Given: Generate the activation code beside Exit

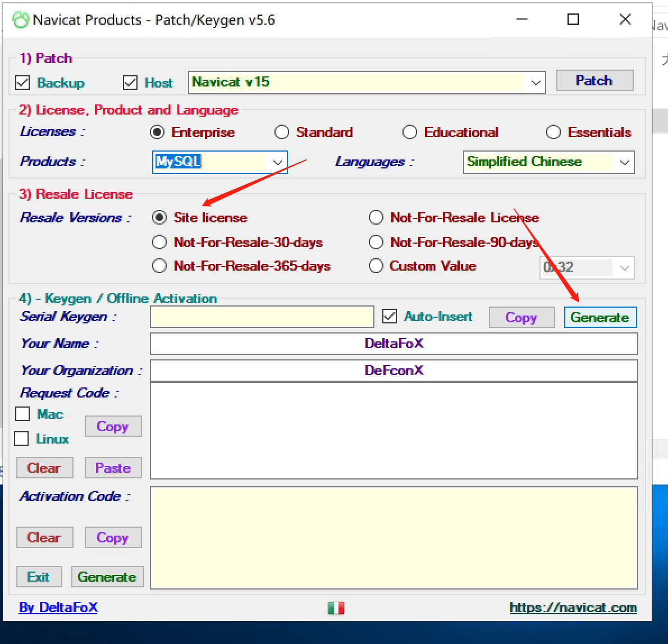Looking at the screenshot, I should (x=107, y=577).
